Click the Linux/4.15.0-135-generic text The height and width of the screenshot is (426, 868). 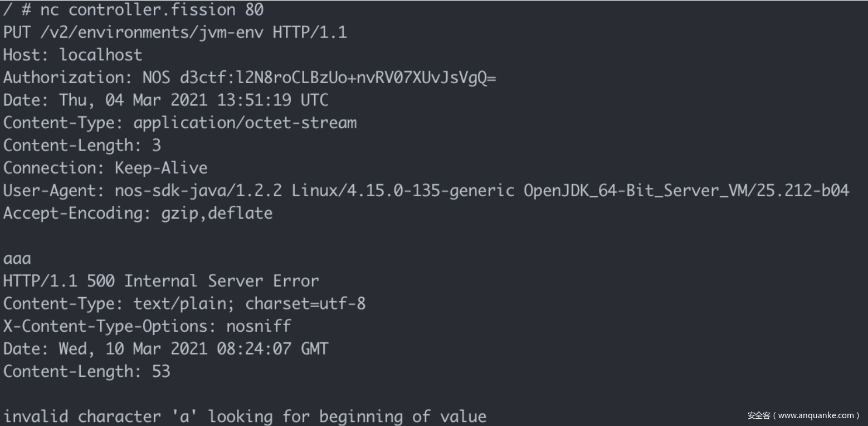(403, 191)
